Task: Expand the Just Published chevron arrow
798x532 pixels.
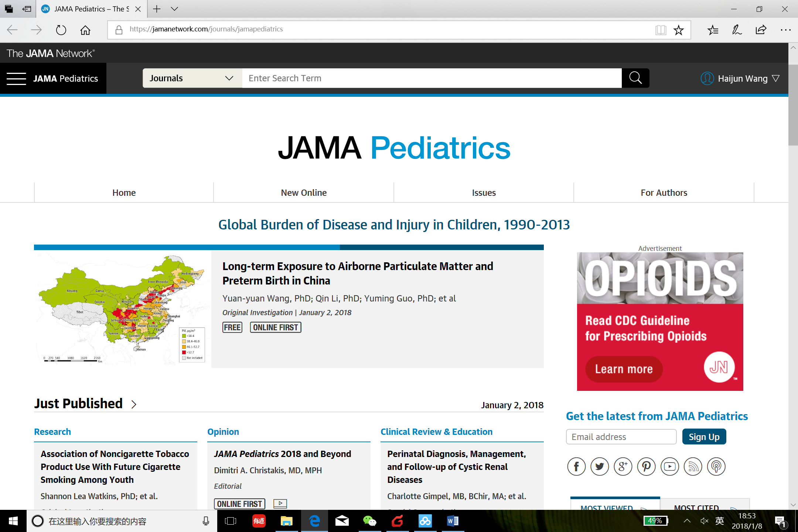Action: 134,405
